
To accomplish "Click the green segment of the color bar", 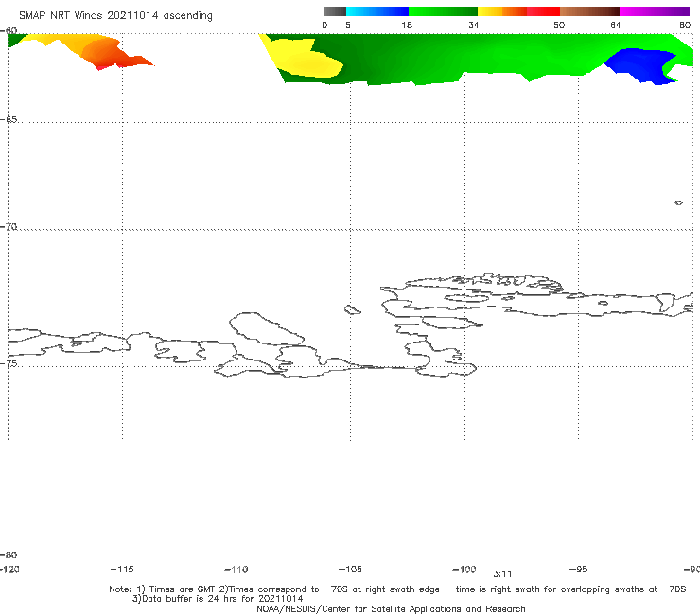I will pyautogui.click(x=443, y=11).
